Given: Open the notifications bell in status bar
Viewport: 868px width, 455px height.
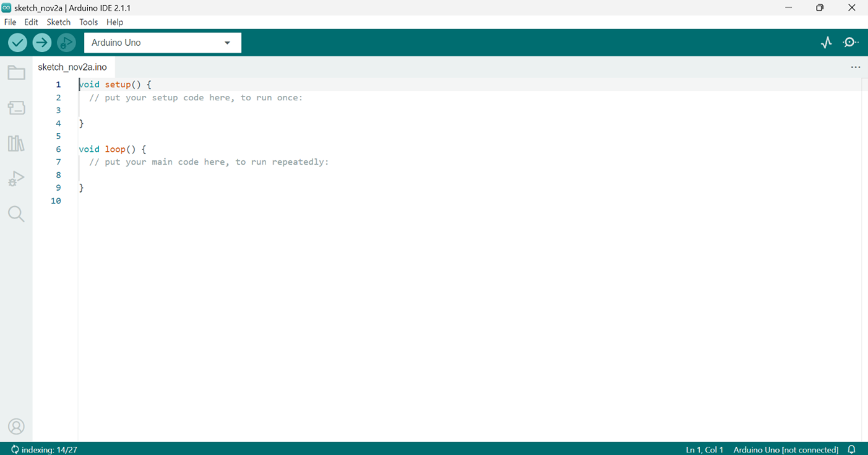Looking at the screenshot, I should [852, 449].
